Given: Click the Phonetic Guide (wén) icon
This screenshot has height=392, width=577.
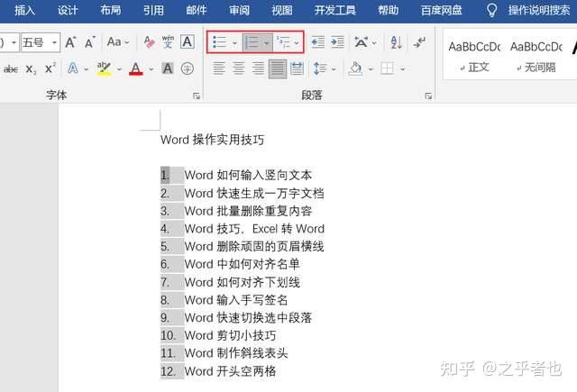Looking at the screenshot, I should 168,42.
